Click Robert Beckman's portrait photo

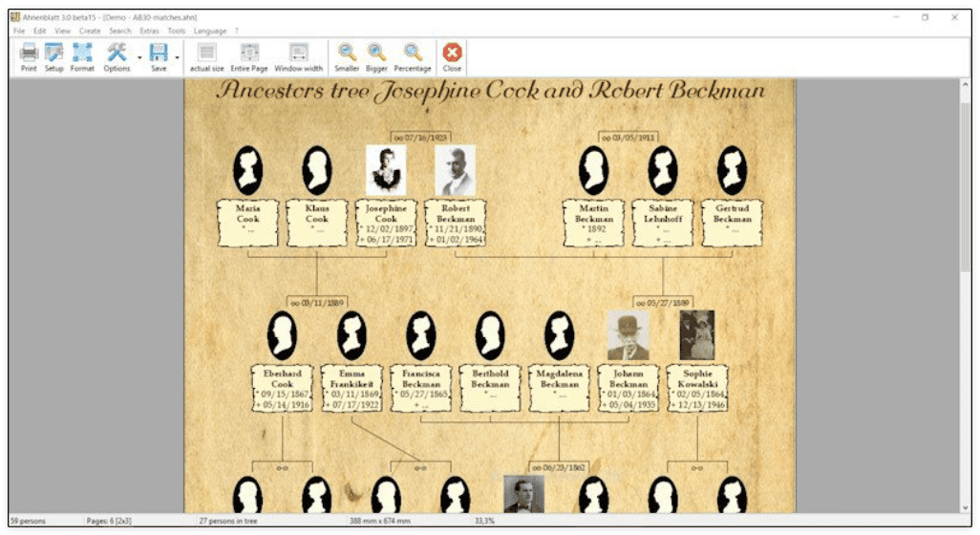[455, 170]
